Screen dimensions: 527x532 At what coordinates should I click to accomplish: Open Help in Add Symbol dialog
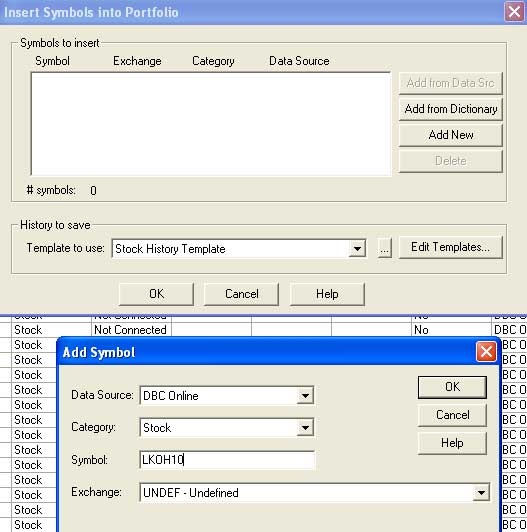pyautogui.click(x=452, y=443)
